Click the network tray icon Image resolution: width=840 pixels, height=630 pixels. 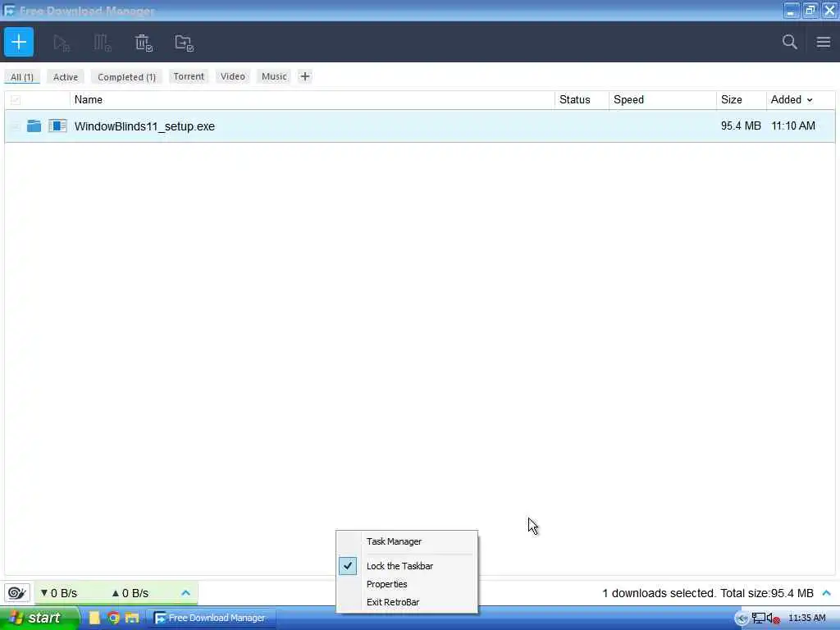758,619
